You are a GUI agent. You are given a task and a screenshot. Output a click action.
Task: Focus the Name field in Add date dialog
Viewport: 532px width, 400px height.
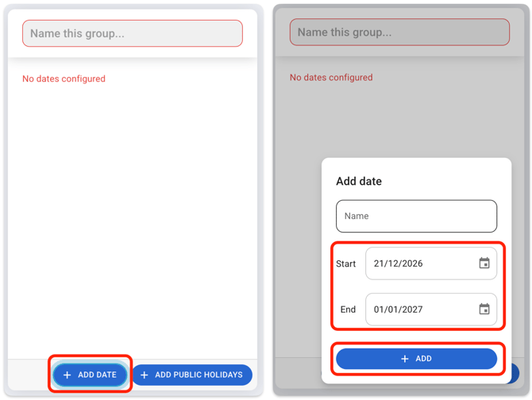pyautogui.click(x=416, y=216)
